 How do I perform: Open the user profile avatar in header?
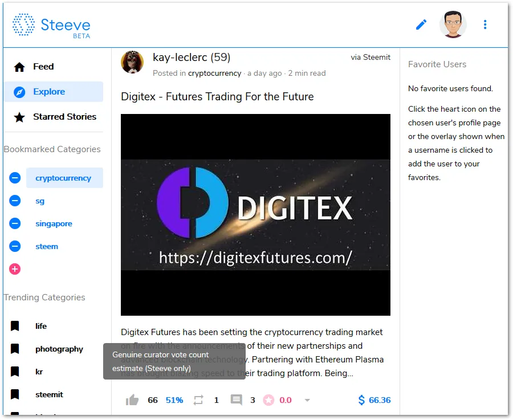(453, 25)
